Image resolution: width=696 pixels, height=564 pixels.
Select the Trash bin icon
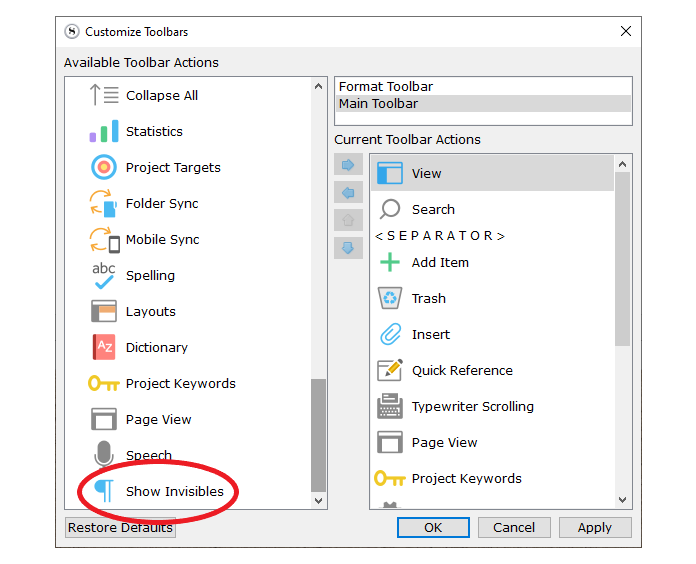pos(390,298)
